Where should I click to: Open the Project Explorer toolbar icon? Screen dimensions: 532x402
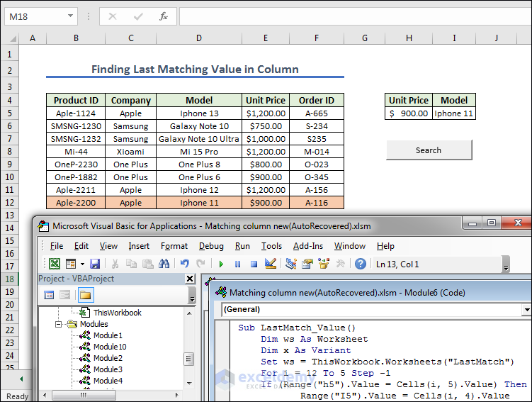click(290, 264)
